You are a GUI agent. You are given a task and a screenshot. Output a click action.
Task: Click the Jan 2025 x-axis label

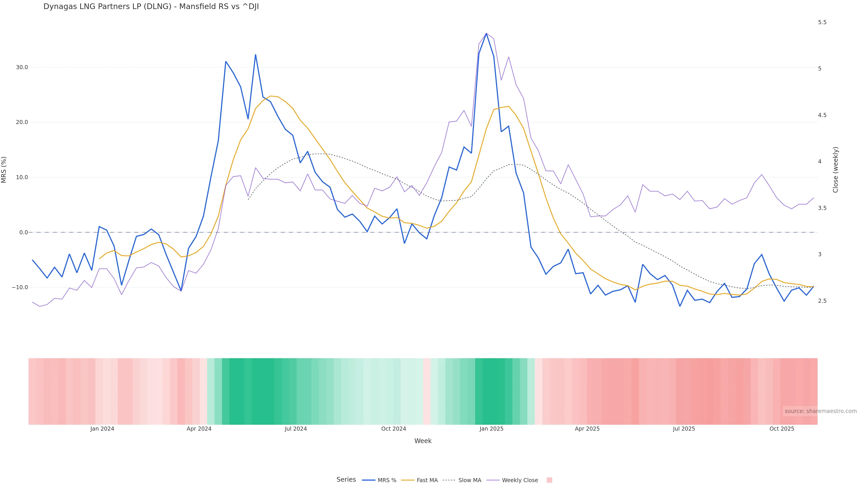pos(491,429)
